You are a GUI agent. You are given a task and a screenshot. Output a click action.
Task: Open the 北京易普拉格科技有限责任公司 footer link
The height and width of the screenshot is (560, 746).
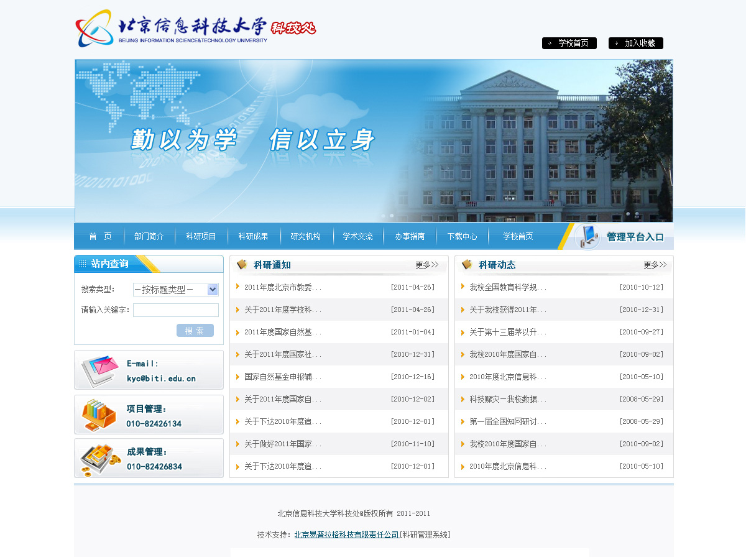point(347,535)
